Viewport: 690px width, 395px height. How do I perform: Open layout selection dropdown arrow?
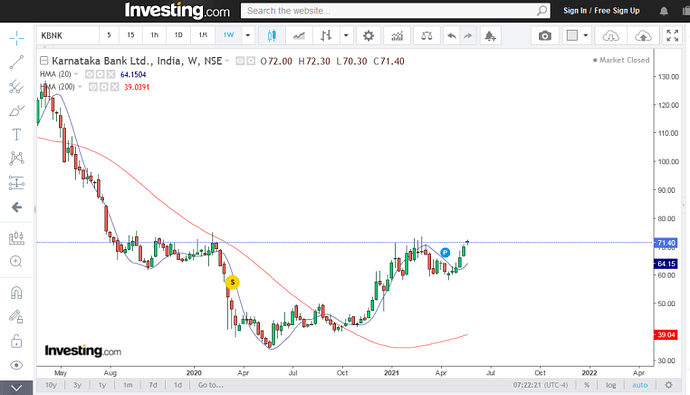point(586,36)
